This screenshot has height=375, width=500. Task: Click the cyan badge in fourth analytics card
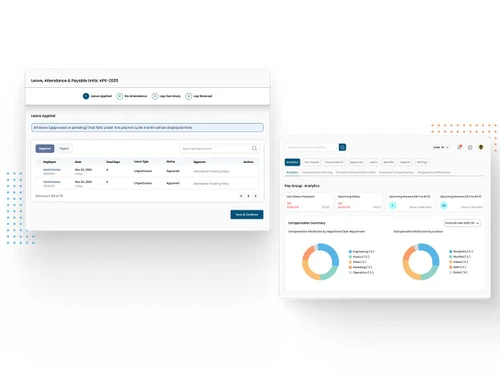click(x=444, y=205)
